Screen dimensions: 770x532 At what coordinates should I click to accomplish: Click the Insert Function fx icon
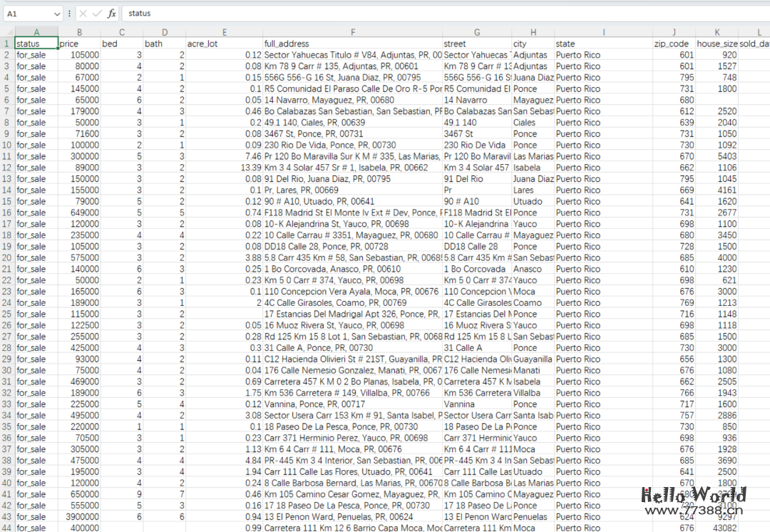tap(112, 14)
